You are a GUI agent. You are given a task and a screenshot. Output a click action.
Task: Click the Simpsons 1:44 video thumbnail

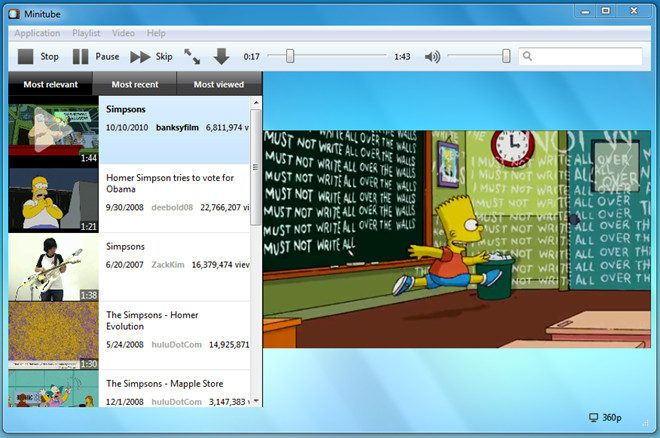point(53,130)
